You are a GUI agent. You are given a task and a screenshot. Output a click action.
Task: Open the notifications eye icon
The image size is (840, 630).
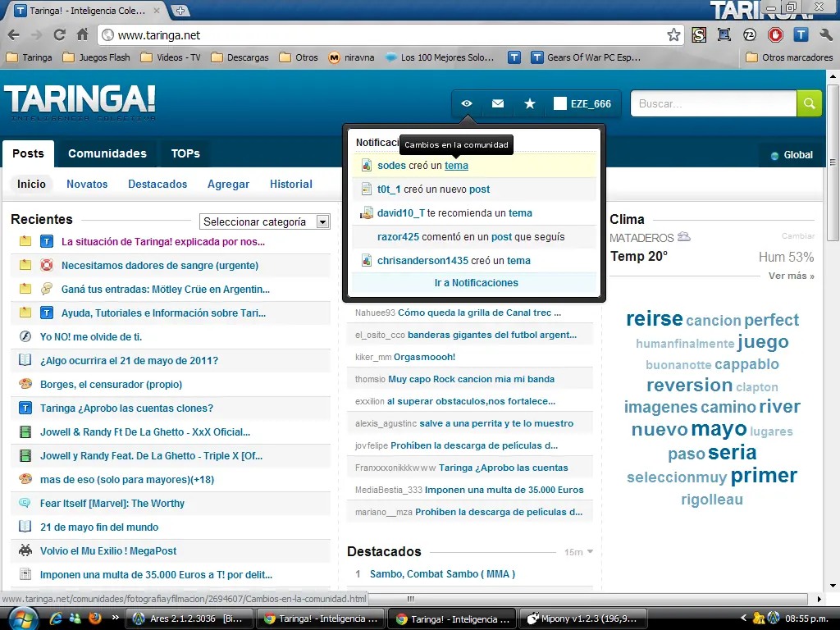(x=467, y=103)
